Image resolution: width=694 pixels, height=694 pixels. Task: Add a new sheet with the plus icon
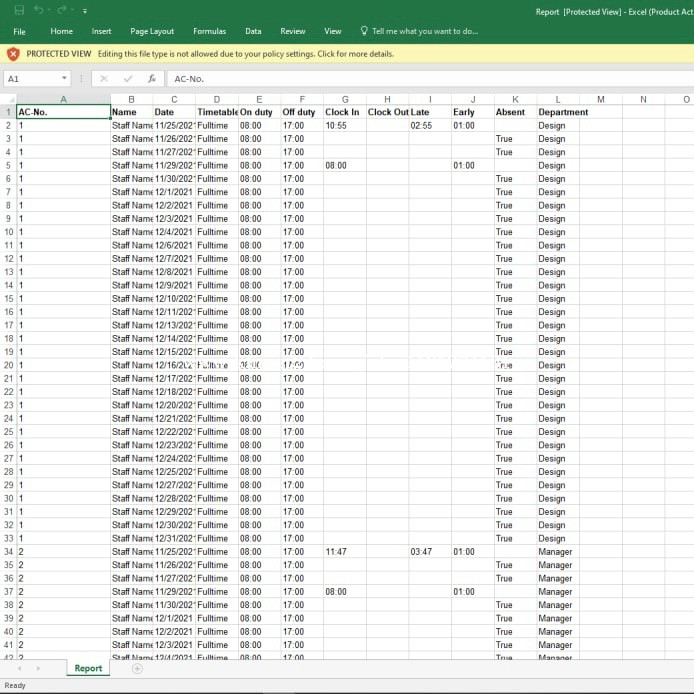[137, 668]
